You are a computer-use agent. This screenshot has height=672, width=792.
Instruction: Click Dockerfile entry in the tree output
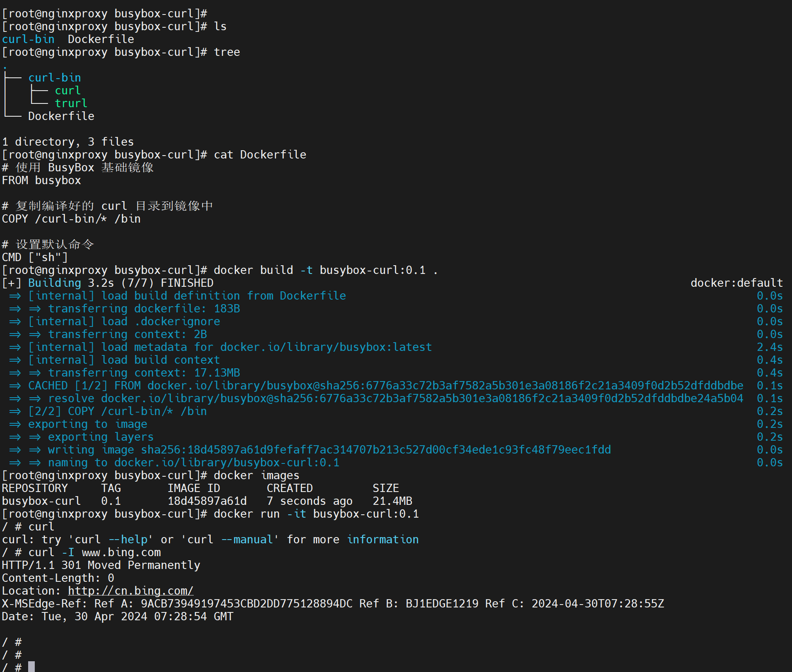(61, 116)
